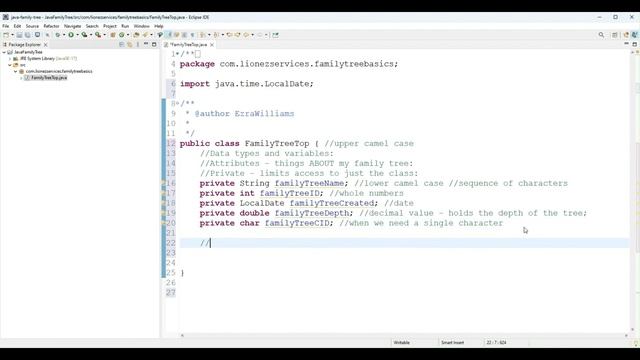Open the Coverage dropdown arrow
640x360 pixels.
[x=91, y=35]
